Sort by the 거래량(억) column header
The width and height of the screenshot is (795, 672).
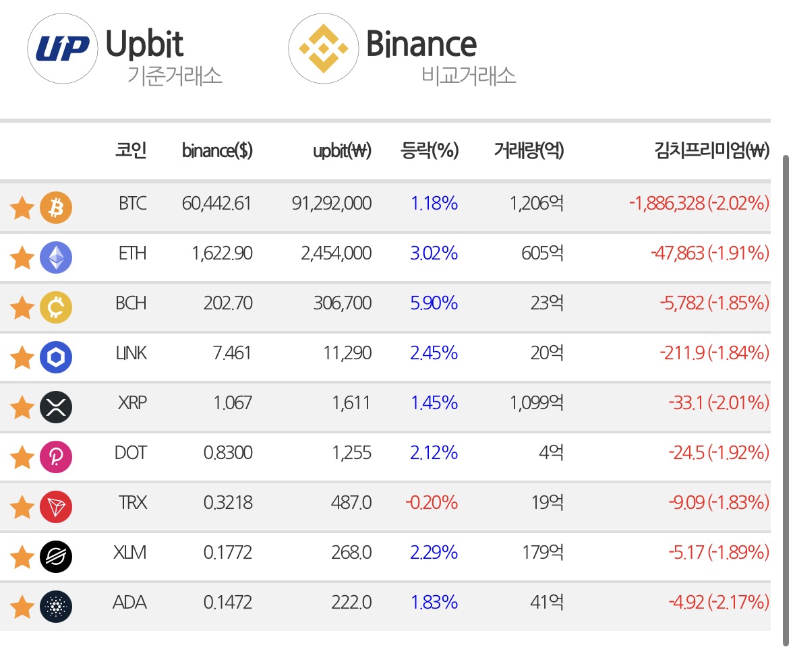click(x=529, y=150)
